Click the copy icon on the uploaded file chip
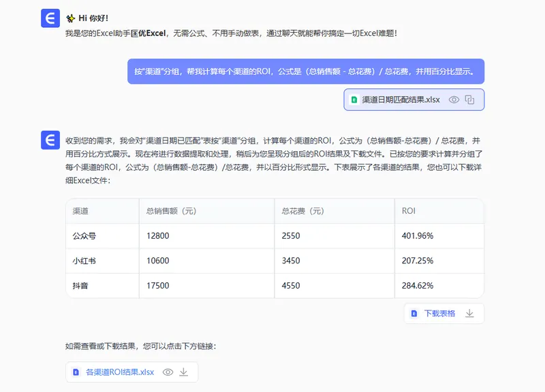The width and height of the screenshot is (545, 392). [469, 99]
